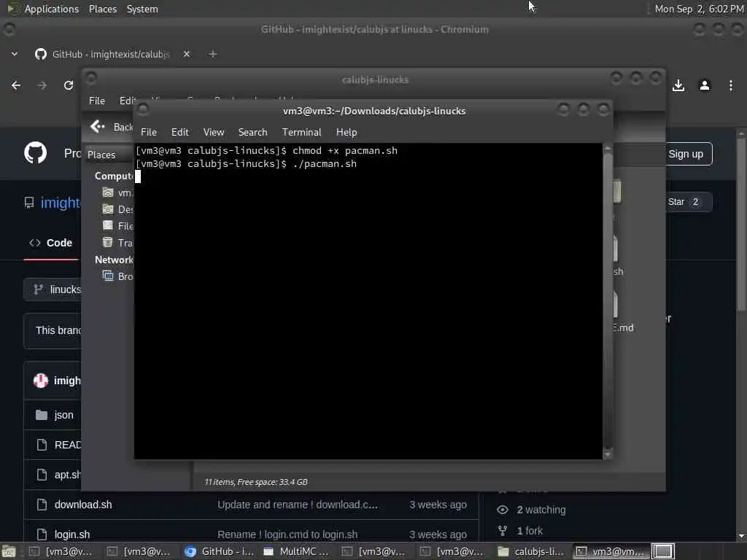
Task: Click the workspace switcher in bottom panel
Action: (662, 551)
